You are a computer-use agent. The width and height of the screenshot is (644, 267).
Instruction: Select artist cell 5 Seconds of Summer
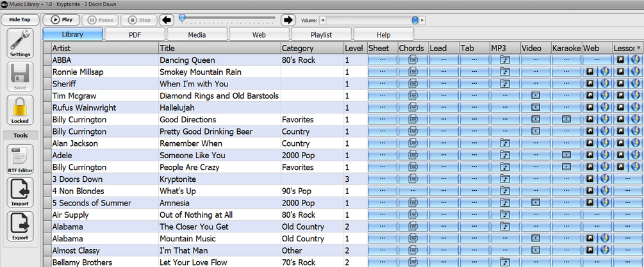click(104, 203)
